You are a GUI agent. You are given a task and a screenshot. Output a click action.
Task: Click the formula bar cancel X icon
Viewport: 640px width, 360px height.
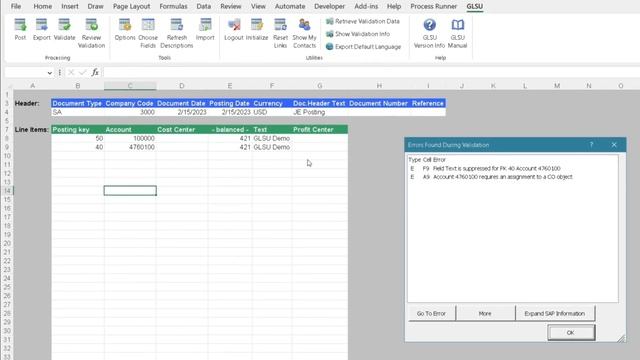71,73
